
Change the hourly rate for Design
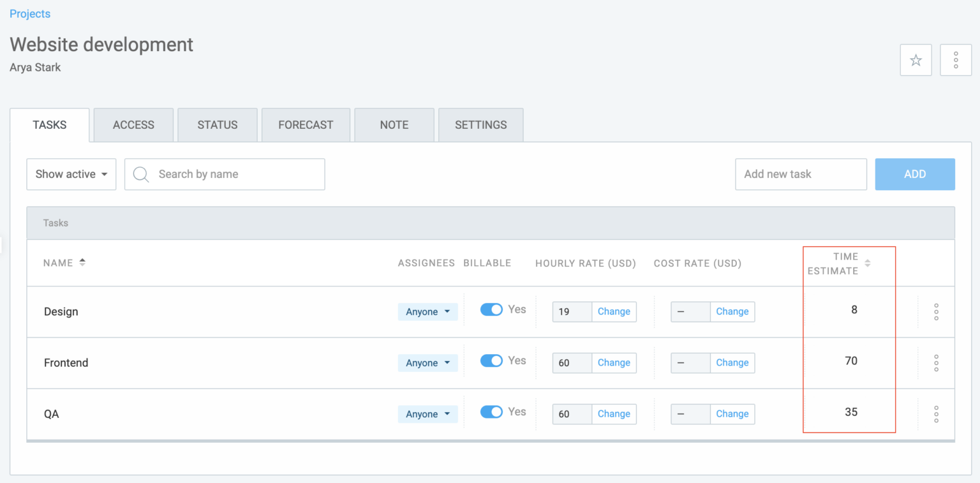point(614,311)
